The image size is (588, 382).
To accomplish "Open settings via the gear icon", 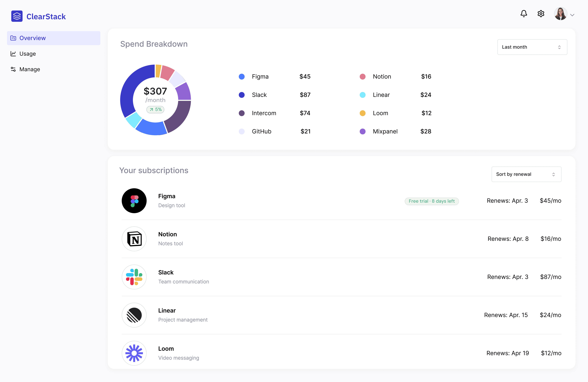I will 541,14.
